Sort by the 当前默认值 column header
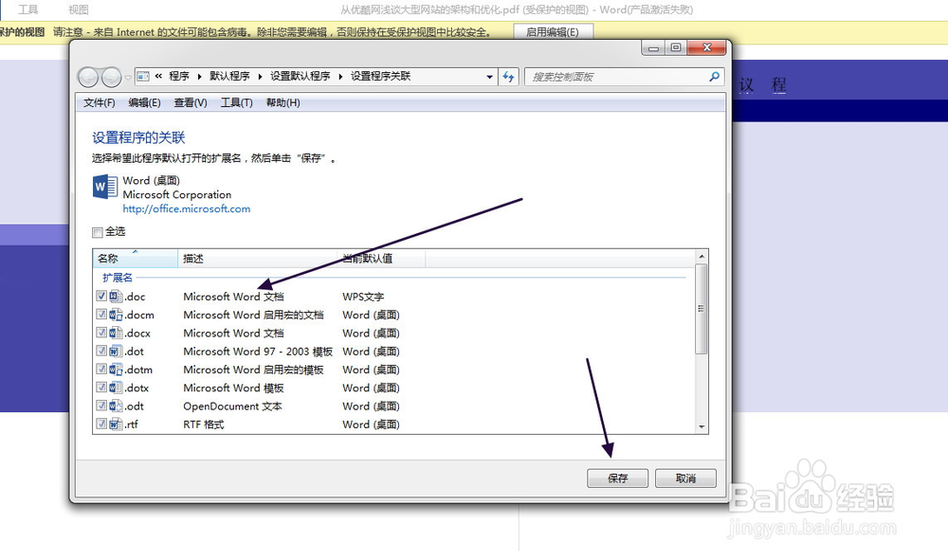Image resolution: width=948 pixels, height=560 pixels. click(x=381, y=259)
